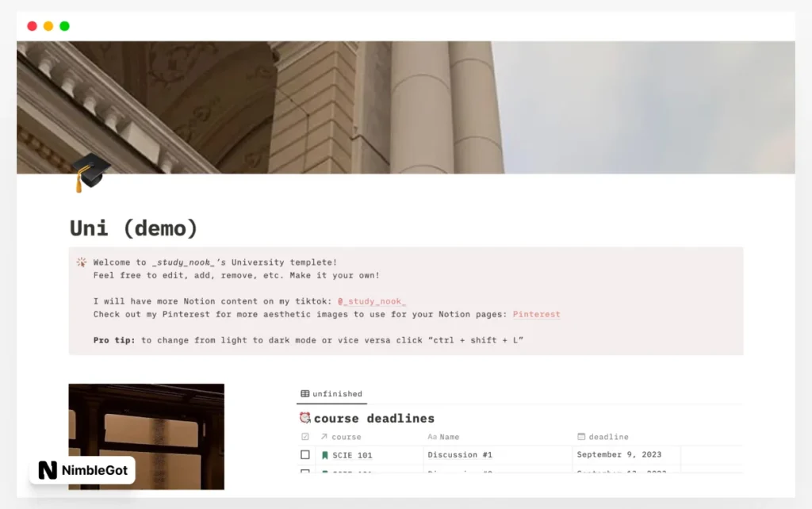Click the deadline column header

point(603,437)
